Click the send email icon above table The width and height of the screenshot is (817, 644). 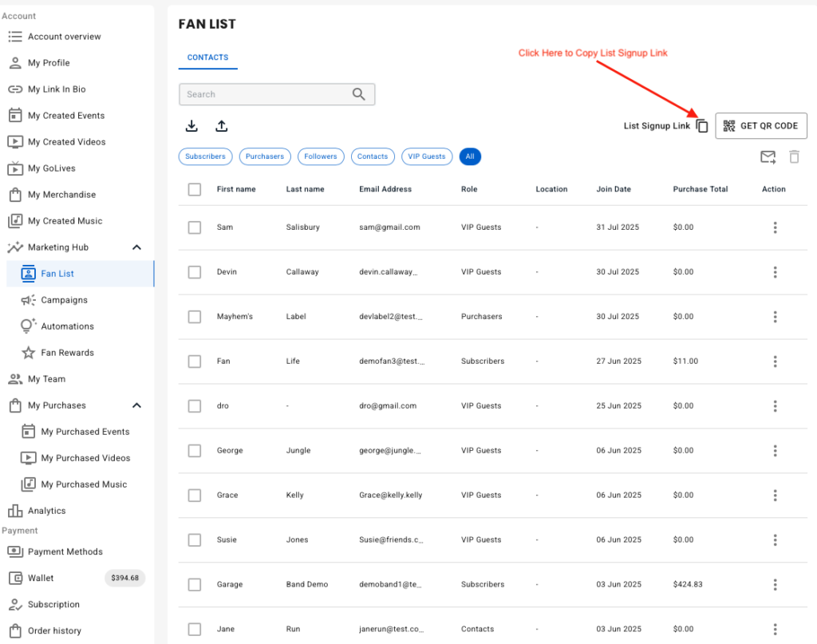point(768,157)
